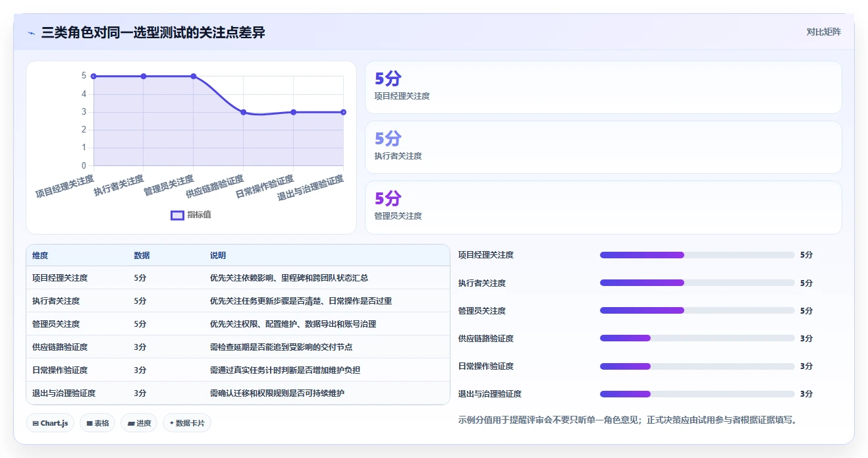Screen dimensions: 868x458
Task: Click progress bar for 管理员关注度
Action: 697,310
